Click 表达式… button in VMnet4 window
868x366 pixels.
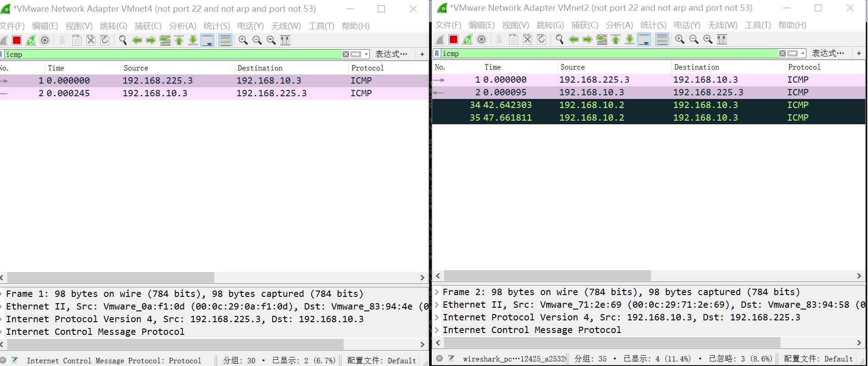(391, 54)
